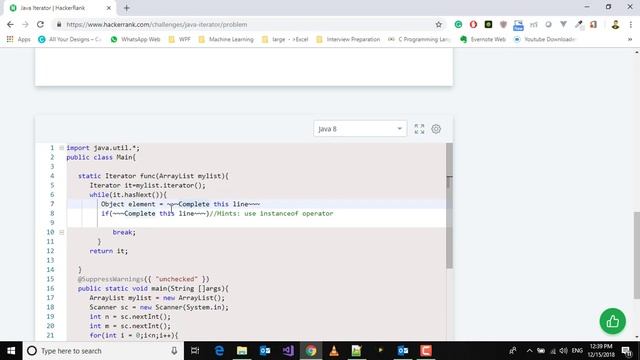Open the WhatsApp Web bookmark

click(x=135, y=39)
